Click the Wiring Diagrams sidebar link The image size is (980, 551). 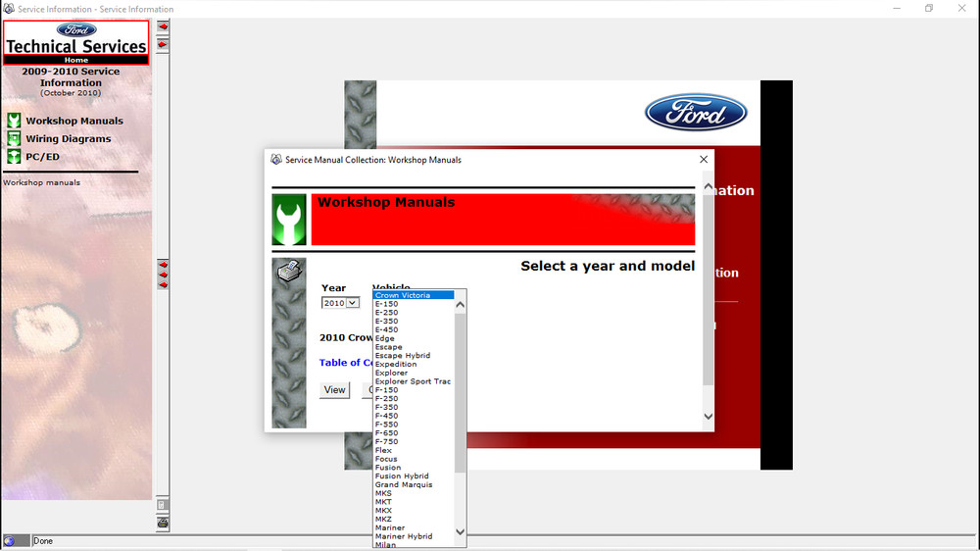click(69, 139)
